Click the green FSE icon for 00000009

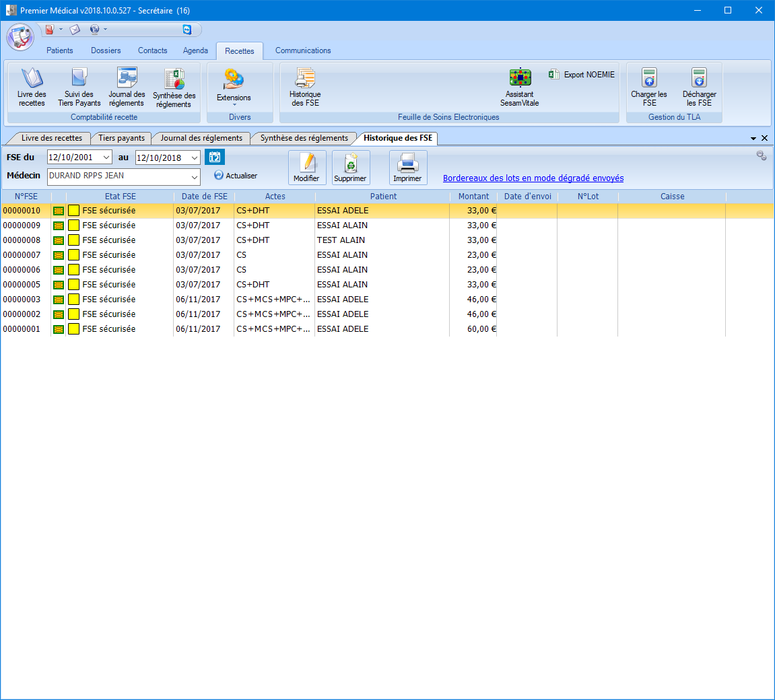pyautogui.click(x=59, y=225)
